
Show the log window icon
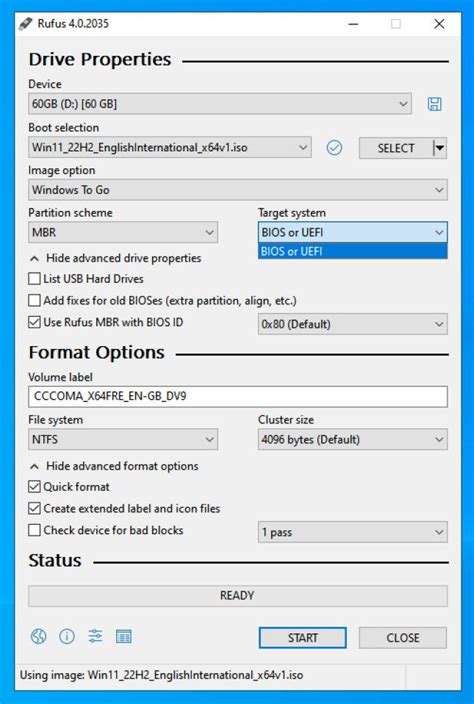coord(123,636)
